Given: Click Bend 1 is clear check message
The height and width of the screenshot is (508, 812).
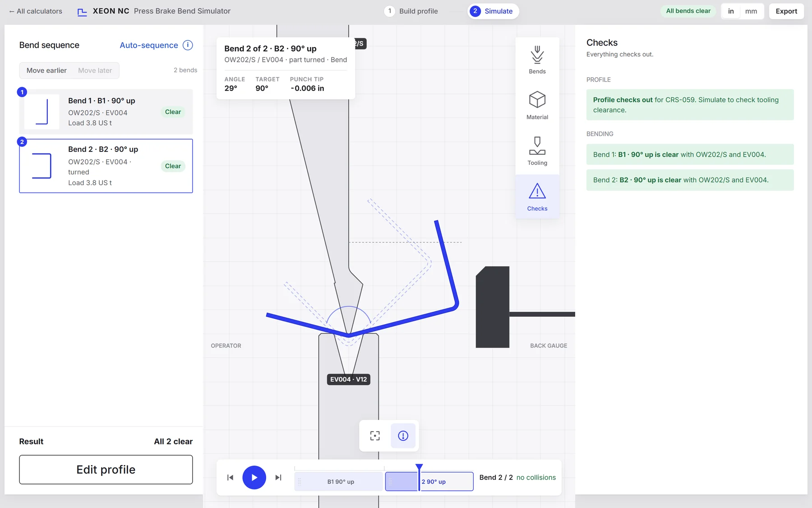Looking at the screenshot, I should tap(690, 154).
